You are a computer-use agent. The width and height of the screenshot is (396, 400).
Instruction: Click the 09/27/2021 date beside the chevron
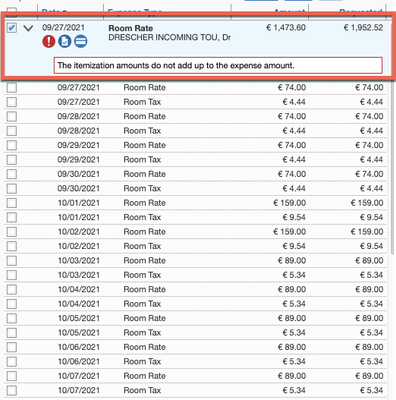point(63,27)
